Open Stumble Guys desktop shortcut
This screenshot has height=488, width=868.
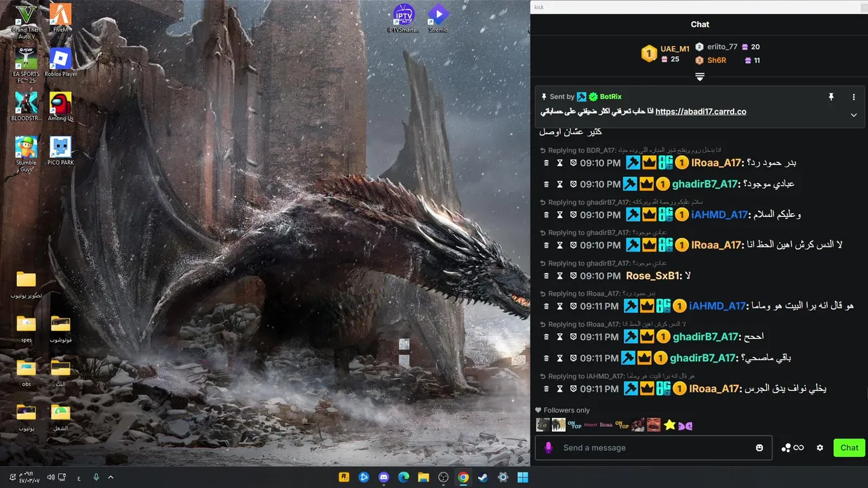[x=26, y=154]
